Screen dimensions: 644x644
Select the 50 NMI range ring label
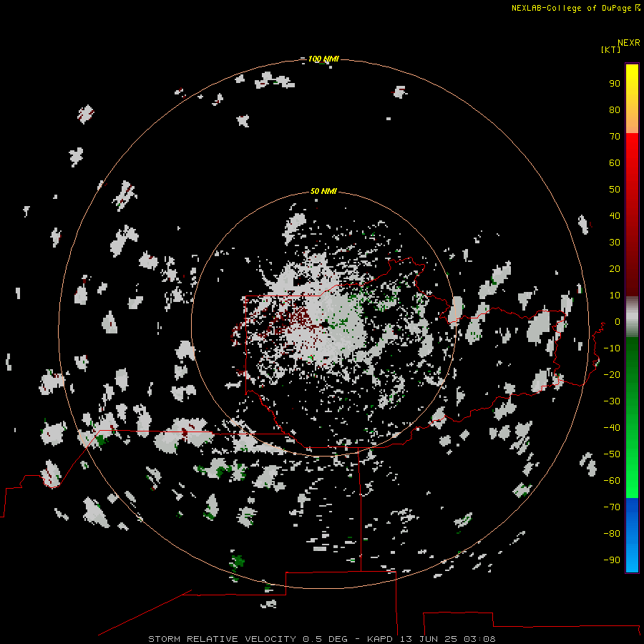(x=323, y=191)
